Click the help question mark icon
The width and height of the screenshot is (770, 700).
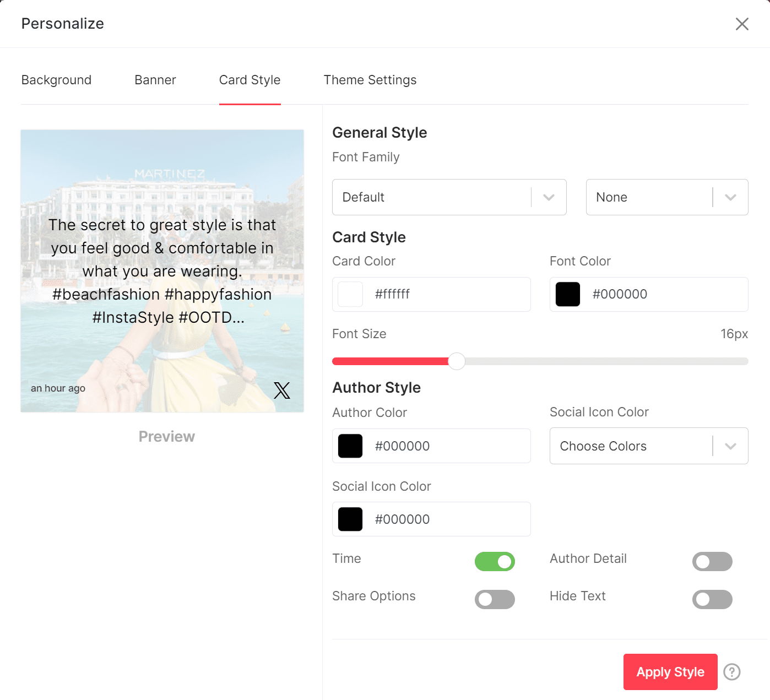(x=731, y=672)
